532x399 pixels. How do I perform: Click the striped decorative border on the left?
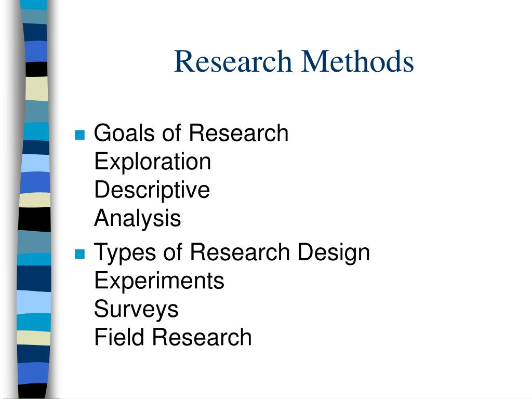pos(34,199)
